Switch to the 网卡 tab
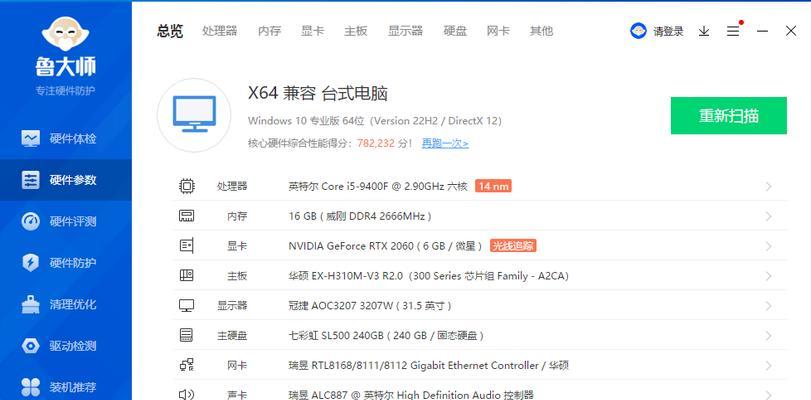Image resolution: width=811 pixels, height=400 pixels. coord(498,31)
